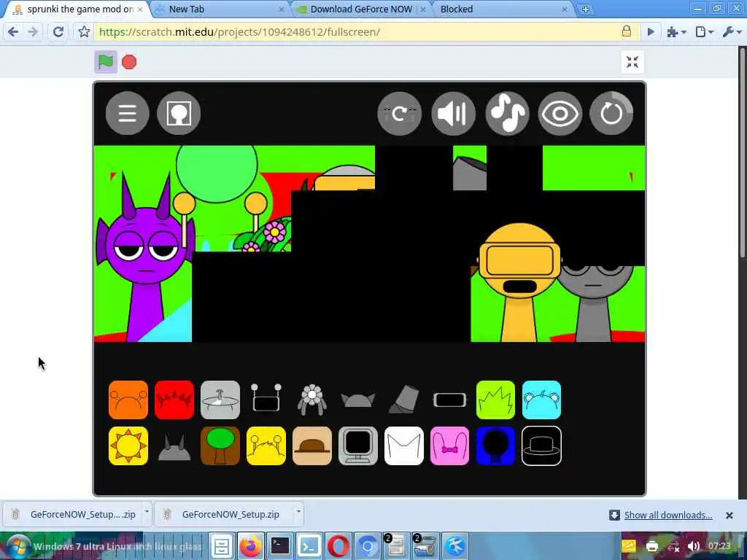Mute sound with the speaker button
747x560 pixels.
[x=453, y=113]
